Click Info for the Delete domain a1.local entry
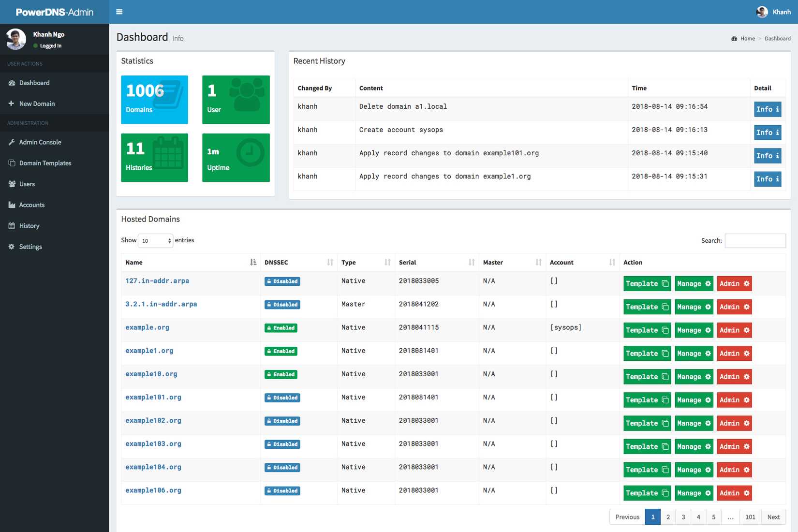The image size is (798, 532). (767, 109)
